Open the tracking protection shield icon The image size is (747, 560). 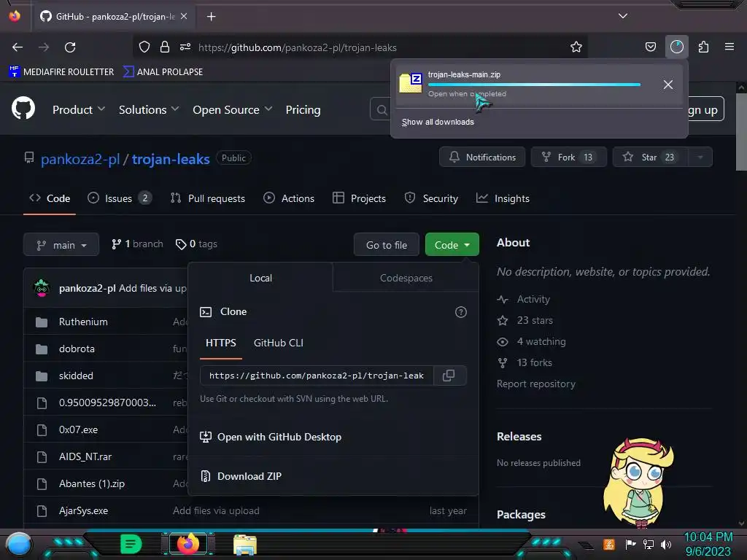point(144,47)
